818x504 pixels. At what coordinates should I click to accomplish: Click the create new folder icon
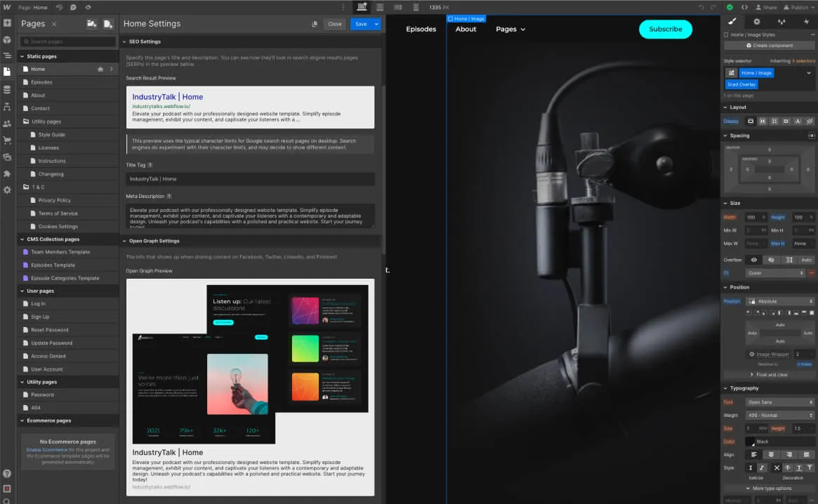(91, 24)
